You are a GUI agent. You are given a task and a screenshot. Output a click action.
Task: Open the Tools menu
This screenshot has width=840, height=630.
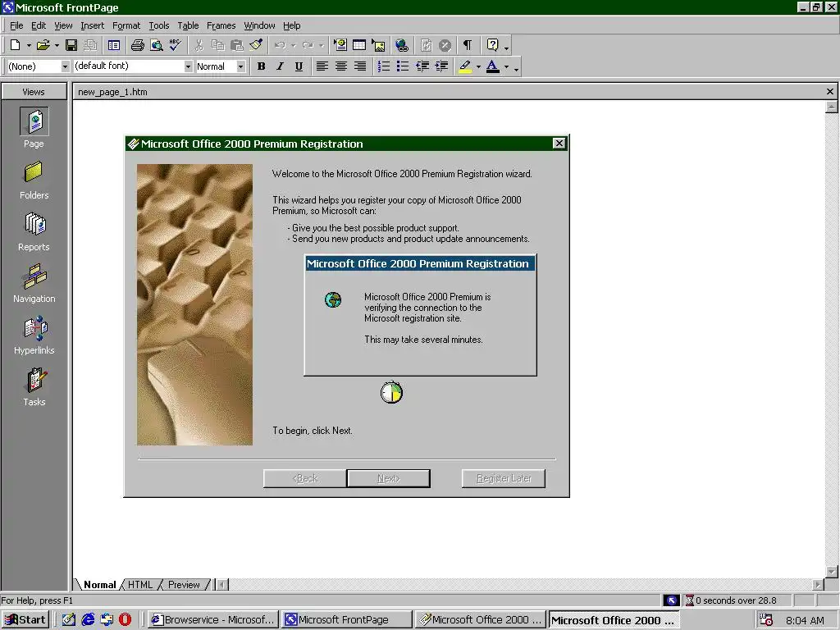[159, 25]
